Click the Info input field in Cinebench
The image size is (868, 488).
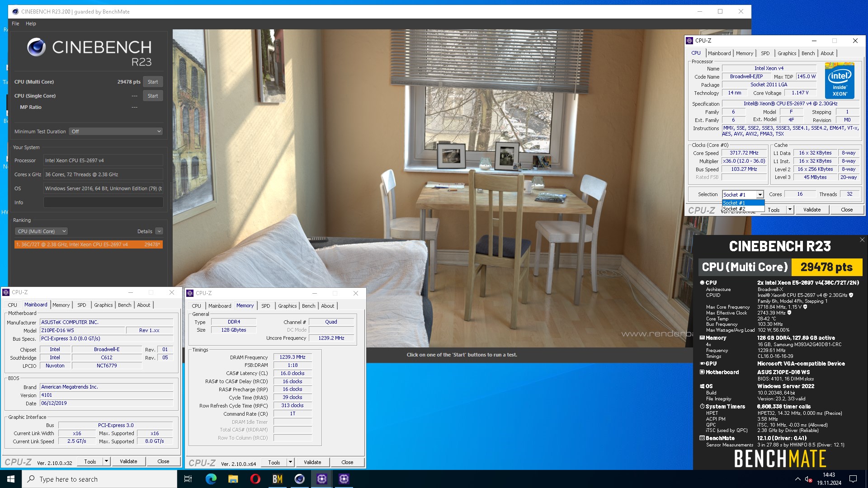click(103, 202)
